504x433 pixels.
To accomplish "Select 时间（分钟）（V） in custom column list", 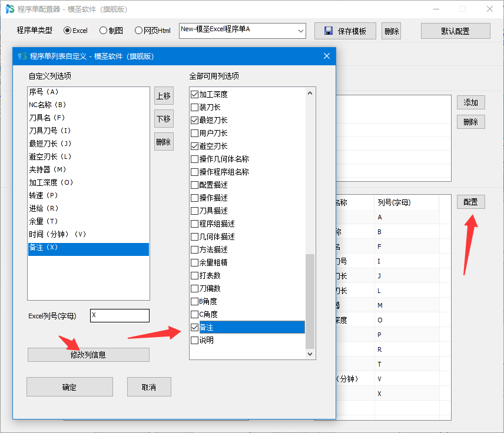I will [88, 234].
